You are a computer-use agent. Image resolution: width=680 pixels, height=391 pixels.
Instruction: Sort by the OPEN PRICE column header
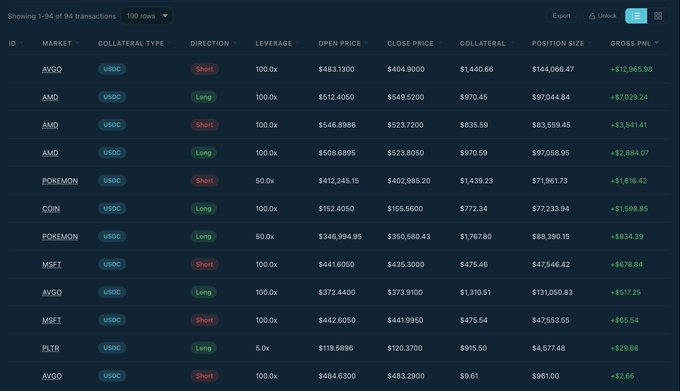343,43
